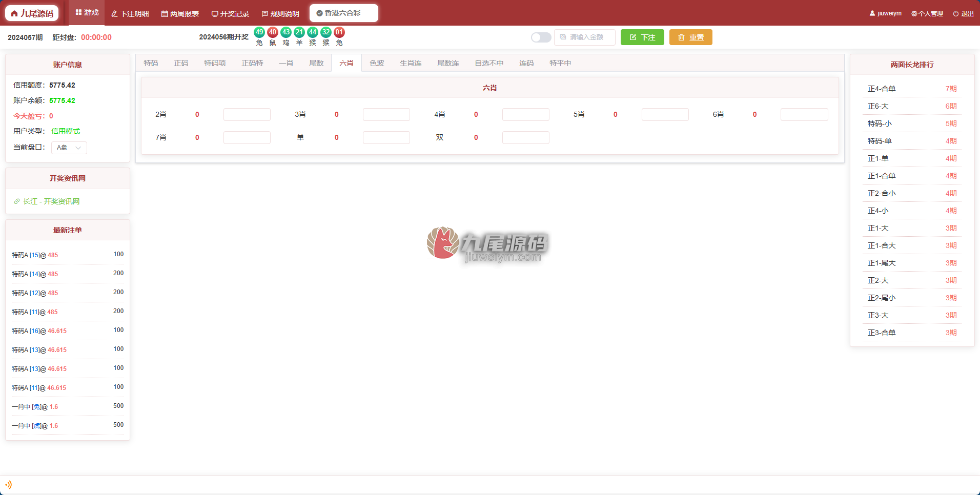Image resolution: width=980 pixels, height=495 pixels.
Task: Click the orange 重置 button
Action: (x=691, y=37)
